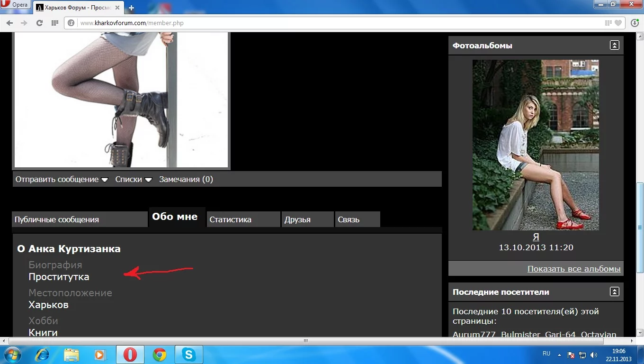Click the Харьков location text
Screen dimensions: 644x364
(x=49, y=305)
